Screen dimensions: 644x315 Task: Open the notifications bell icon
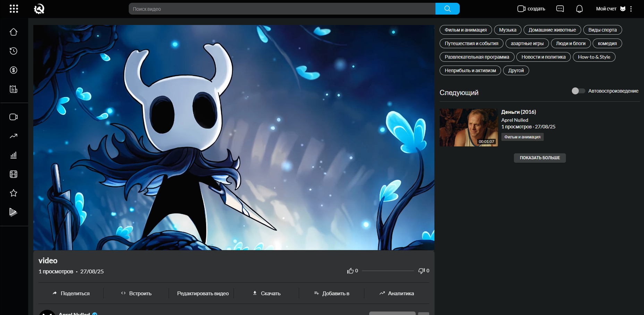pyautogui.click(x=579, y=9)
